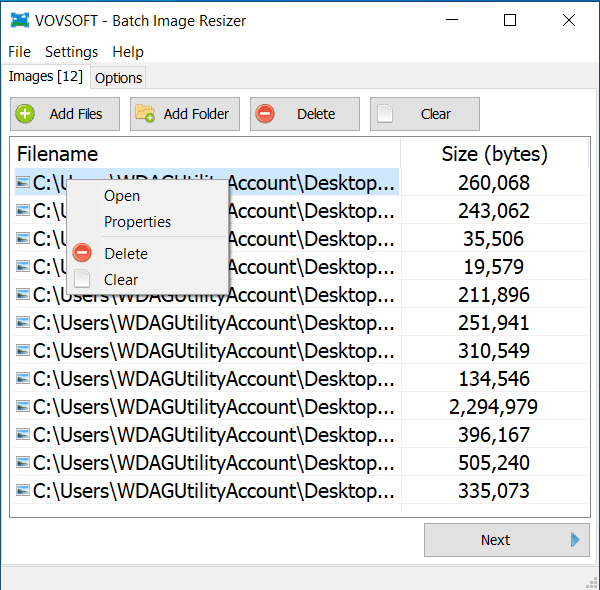The height and width of the screenshot is (590, 600).
Task: Click the VOVSOFT app icon in title bar
Action: pyautogui.click(x=20, y=20)
